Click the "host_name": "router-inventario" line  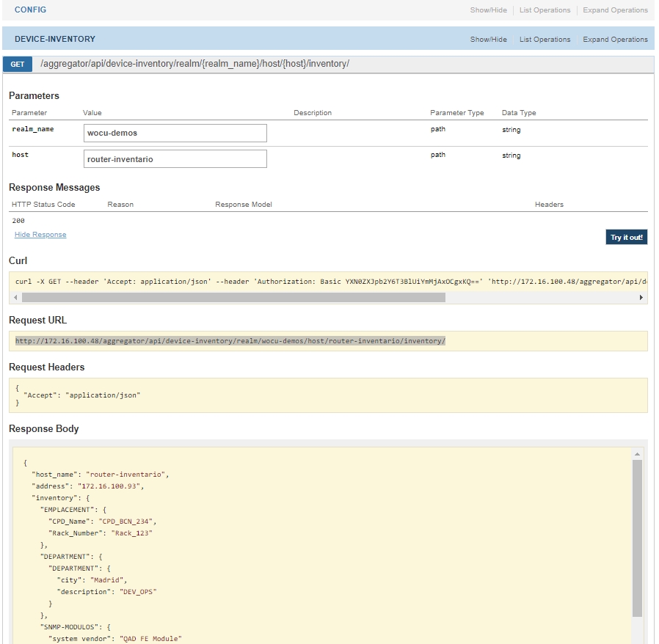coord(101,475)
